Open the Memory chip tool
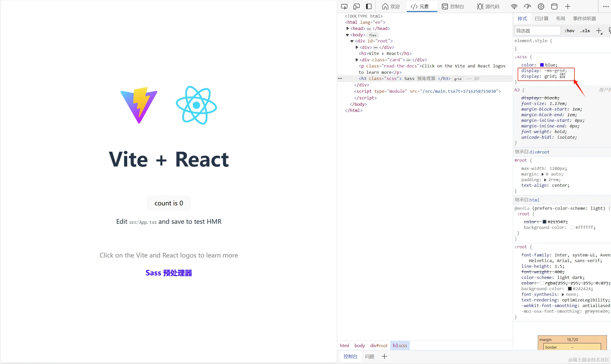Screen dimensions: 611x364 point(541,7)
